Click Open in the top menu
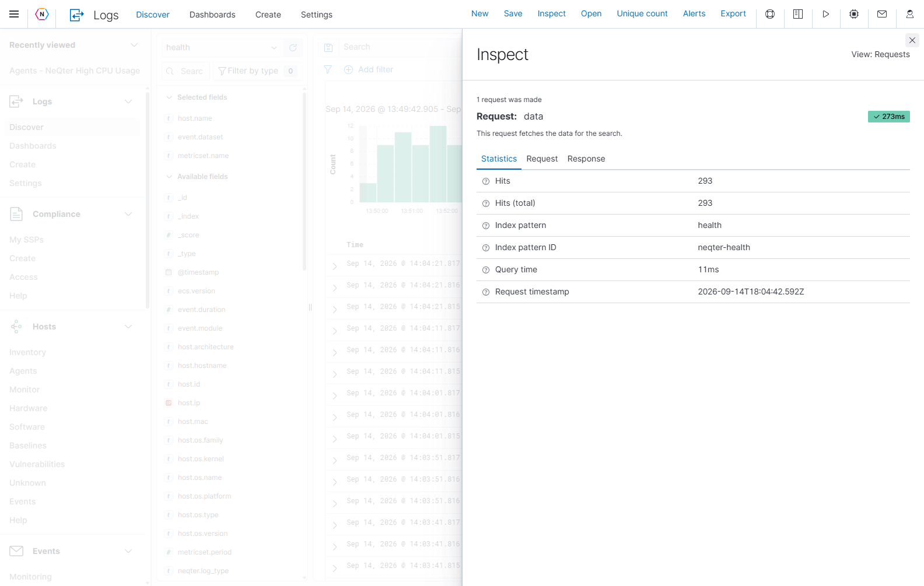This screenshot has width=924, height=586. (591, 13)
